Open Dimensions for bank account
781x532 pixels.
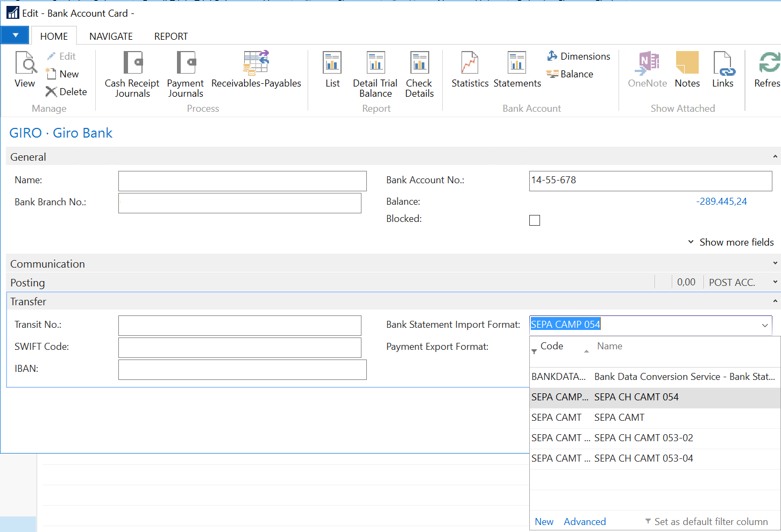pyautogui.click(x=579, y=56)
